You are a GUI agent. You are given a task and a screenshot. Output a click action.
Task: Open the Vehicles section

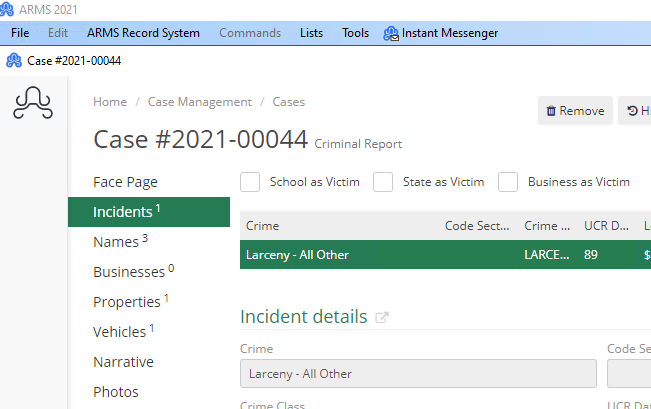pyautogui.click(x=120, y=332)
